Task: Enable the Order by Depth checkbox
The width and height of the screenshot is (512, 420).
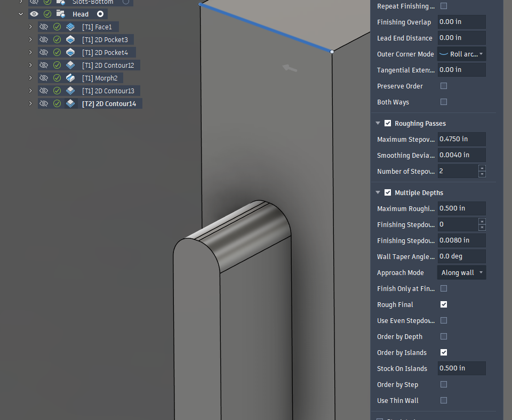Action: point(443,336)
